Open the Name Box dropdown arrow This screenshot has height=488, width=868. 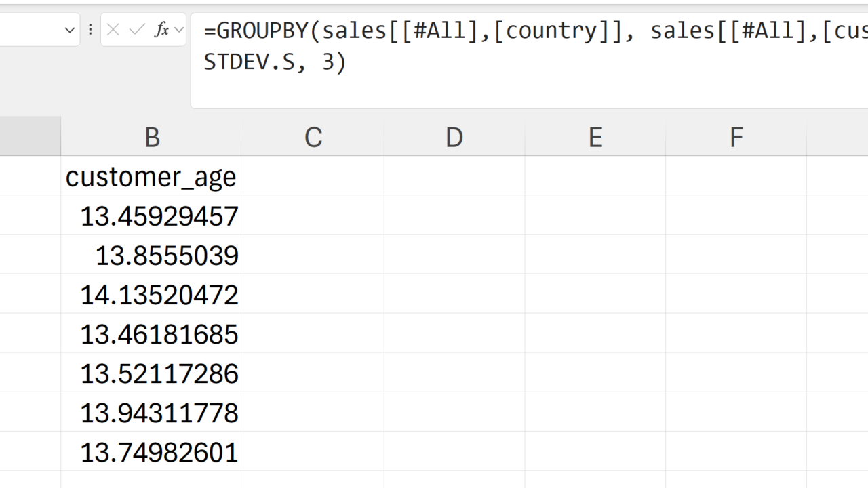coord(69,30)
